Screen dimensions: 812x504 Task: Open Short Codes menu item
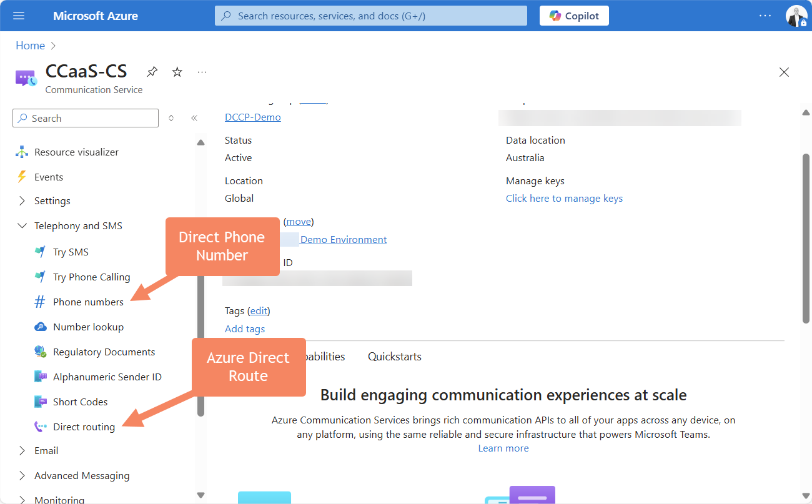click(80, 402)
